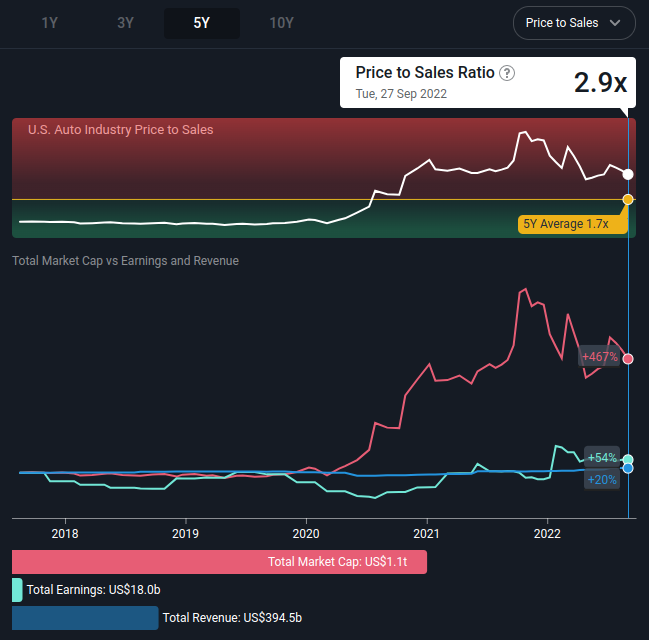
Task: Click the 2019 axis label
Action: pyautogui.click(x=185, y=534)
